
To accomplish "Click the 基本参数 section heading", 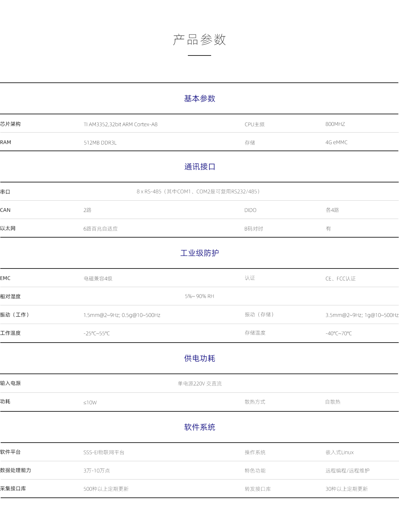I will coord(199,99).
